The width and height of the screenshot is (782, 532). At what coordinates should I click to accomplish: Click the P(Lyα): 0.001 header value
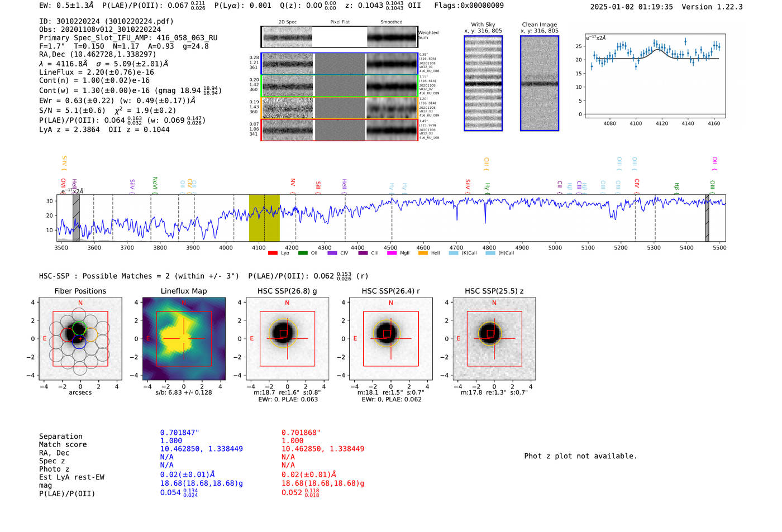(243, 6)
